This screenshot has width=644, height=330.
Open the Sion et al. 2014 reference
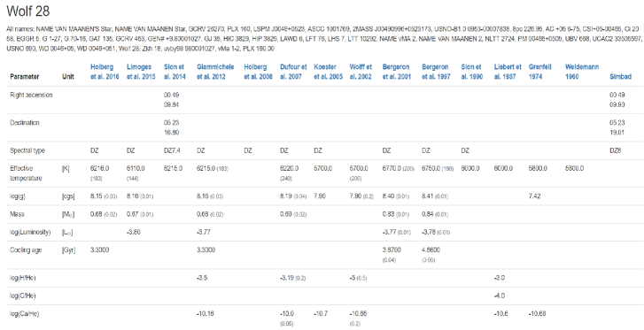tap(175, 72)
